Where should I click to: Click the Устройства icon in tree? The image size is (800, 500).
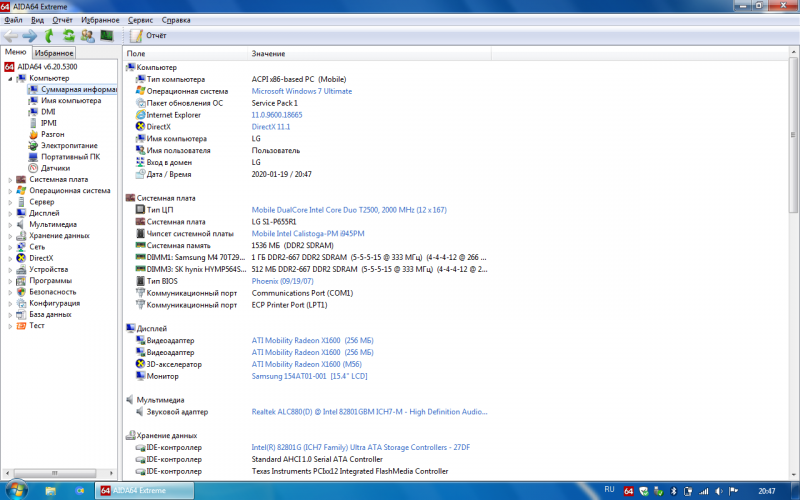[x=21, y=269]
